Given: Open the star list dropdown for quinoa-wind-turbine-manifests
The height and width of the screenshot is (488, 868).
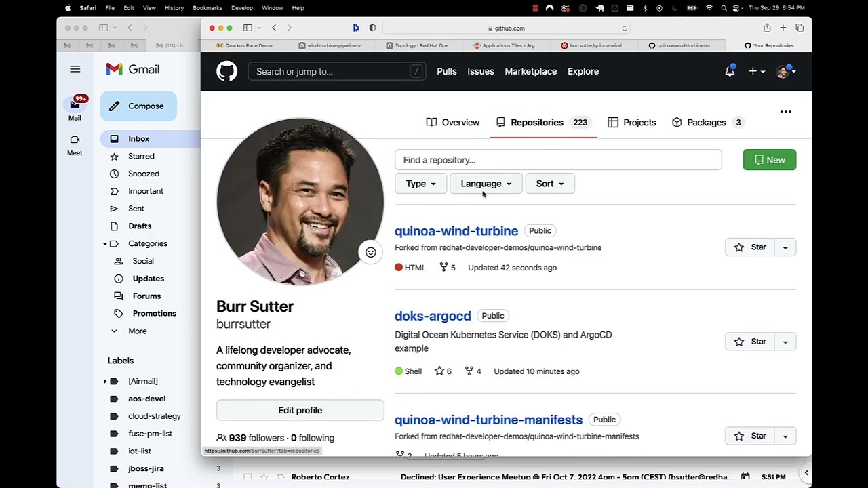Looking at the screenshot, I should pos(785,436).
